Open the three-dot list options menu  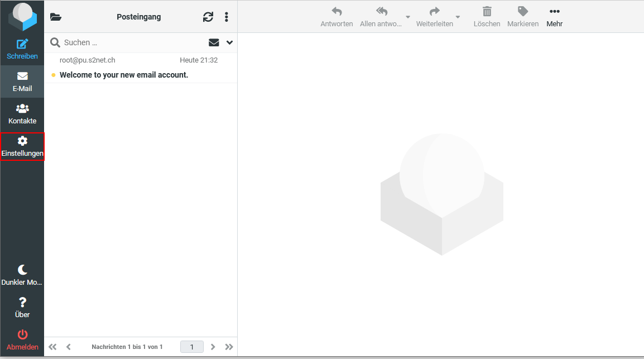(x=226, y=17)
